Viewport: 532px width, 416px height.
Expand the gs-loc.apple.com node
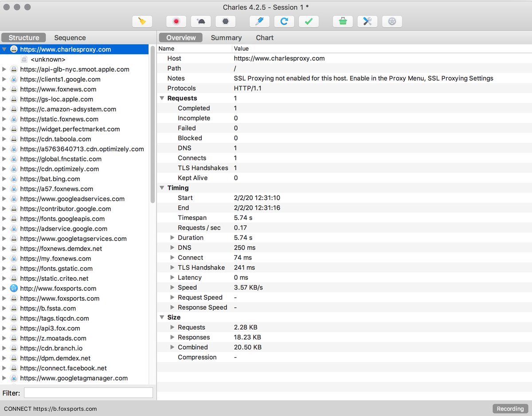click(x=4, y=99)
